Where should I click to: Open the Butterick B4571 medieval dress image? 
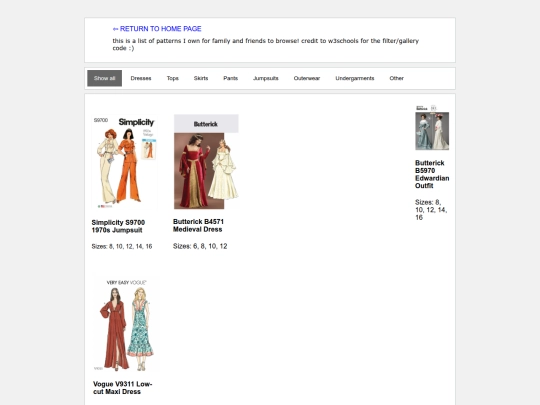click(206, 162)
